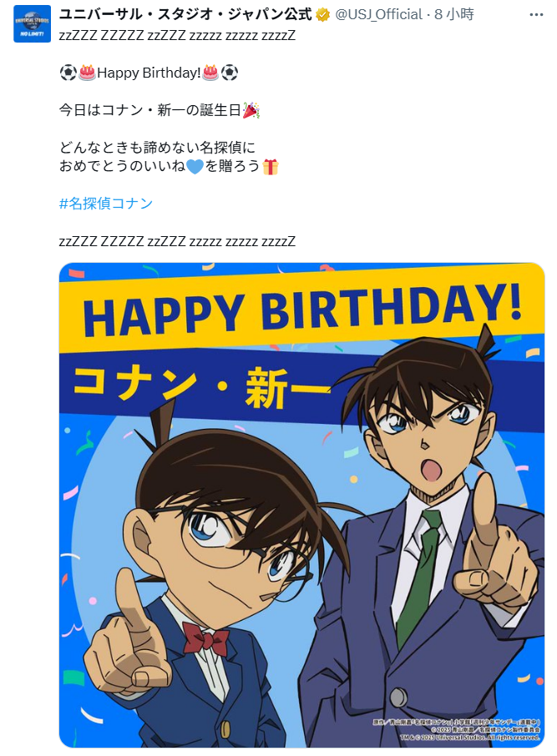
Task: Open the three-dot more options menu
Action: 536,14
